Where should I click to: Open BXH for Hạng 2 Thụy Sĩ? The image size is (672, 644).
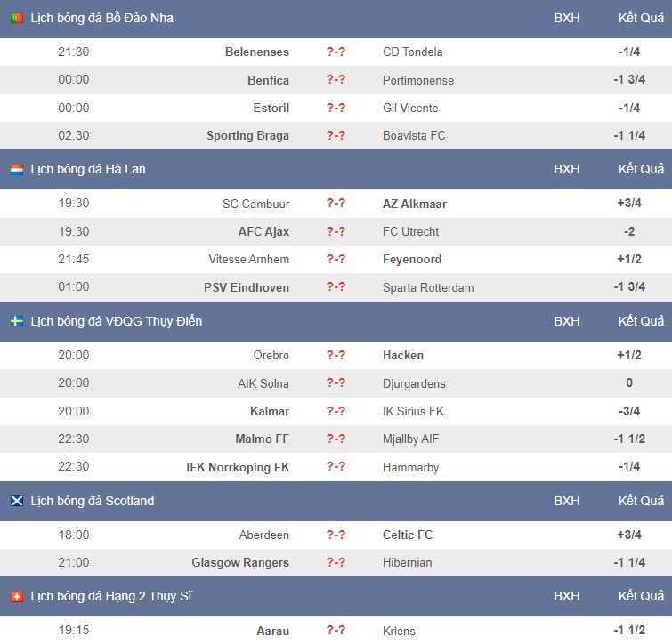coord(567,596)
